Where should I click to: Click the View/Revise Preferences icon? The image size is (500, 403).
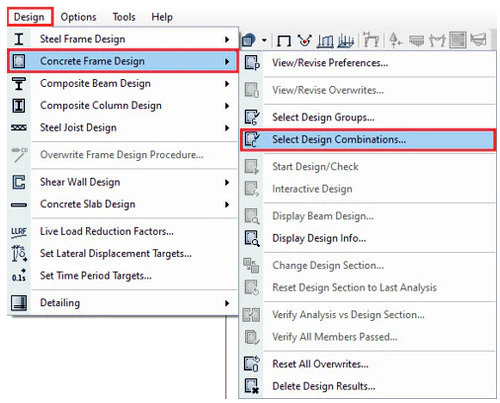tap(252, 63)
